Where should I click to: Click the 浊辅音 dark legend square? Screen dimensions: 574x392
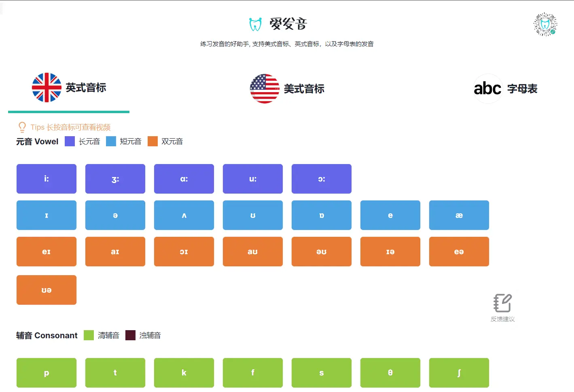pos(130,335)
